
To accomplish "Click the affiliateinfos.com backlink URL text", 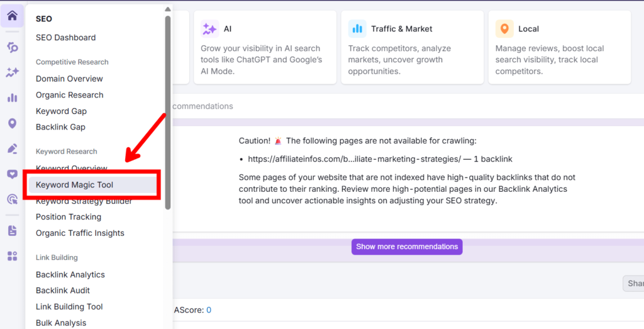I will 354,159.
